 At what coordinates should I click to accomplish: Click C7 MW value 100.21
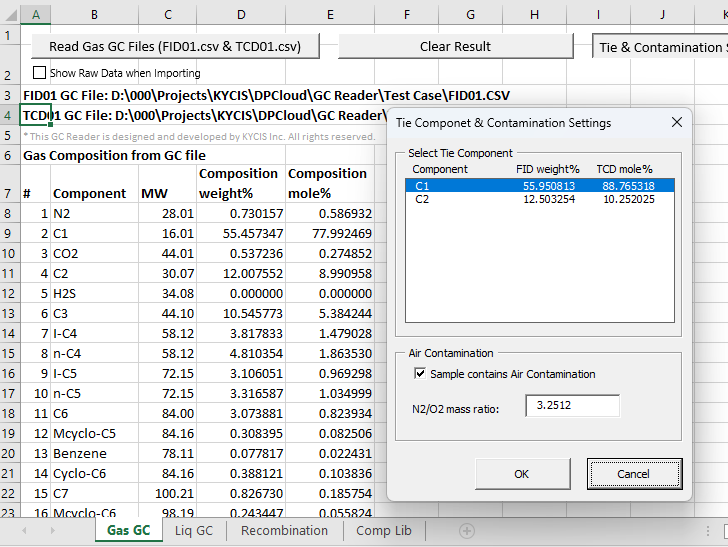point(168,493)
